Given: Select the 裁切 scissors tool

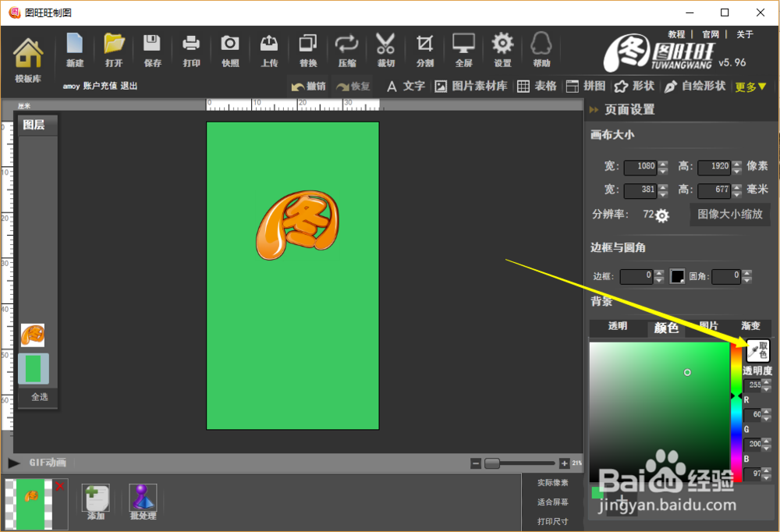Looking at the screenshot, I should (x=385, y=50).
